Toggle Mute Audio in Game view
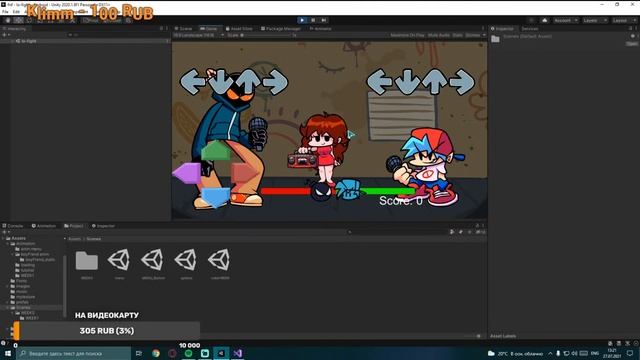Screen dimensions: 640x360 [439, 35]
